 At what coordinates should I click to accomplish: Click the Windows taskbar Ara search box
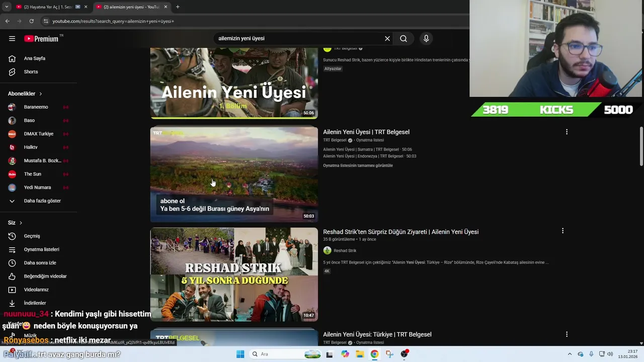point(285,354)
